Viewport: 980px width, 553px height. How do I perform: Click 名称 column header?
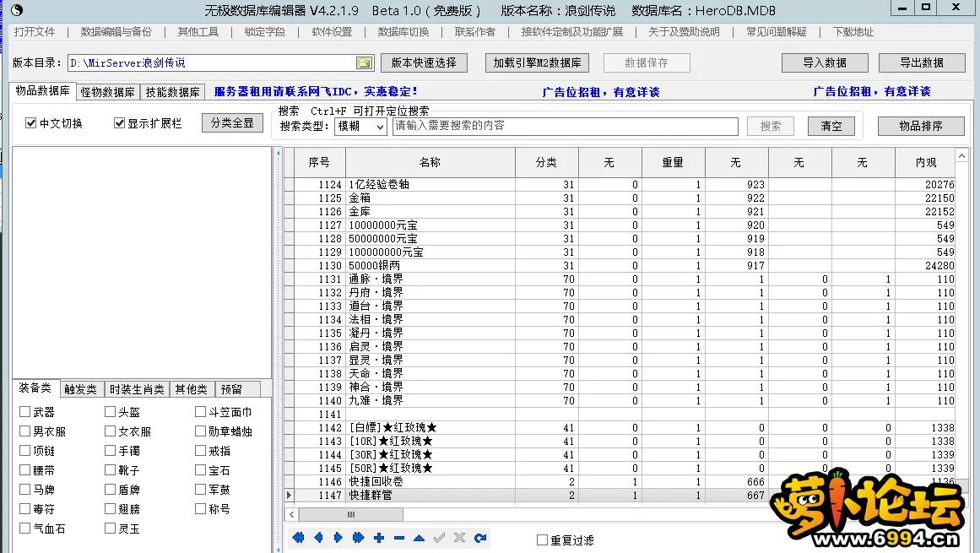pos(430,162)
